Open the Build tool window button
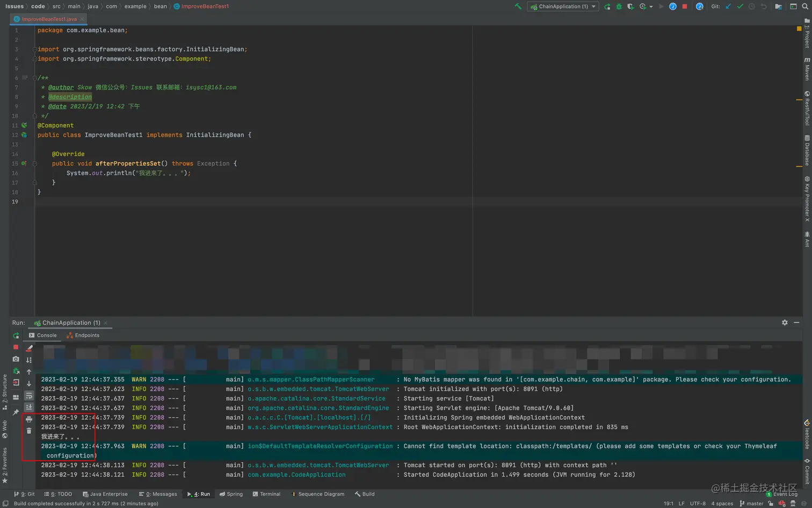Screen dimensions: 812x508 365,494
